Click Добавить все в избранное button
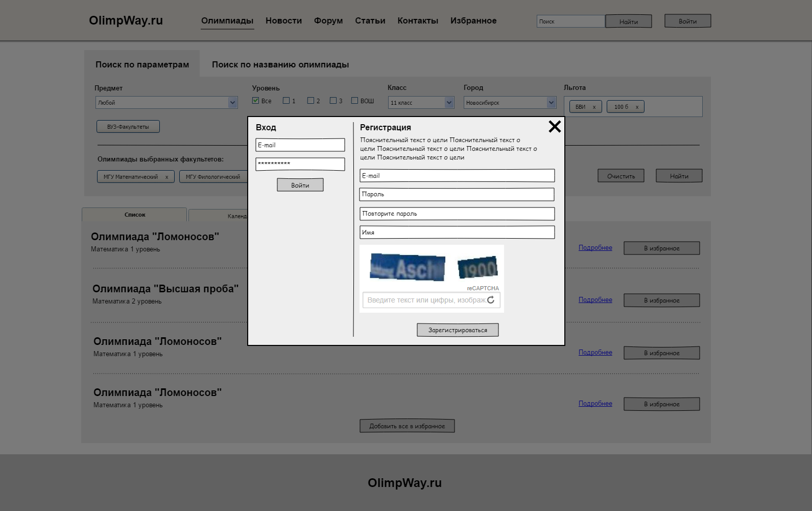The height and width of the screenshot is (511, 812). point(407,426)
